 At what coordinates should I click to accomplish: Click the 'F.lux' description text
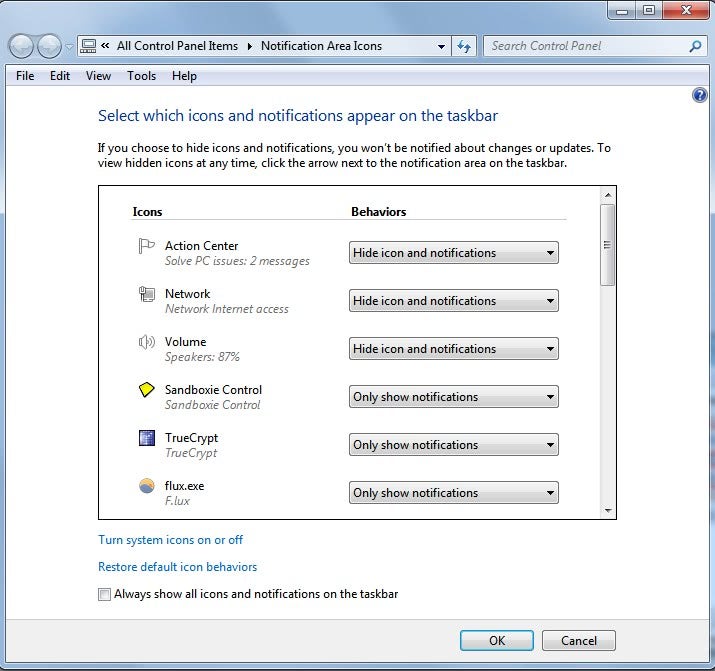177,501
